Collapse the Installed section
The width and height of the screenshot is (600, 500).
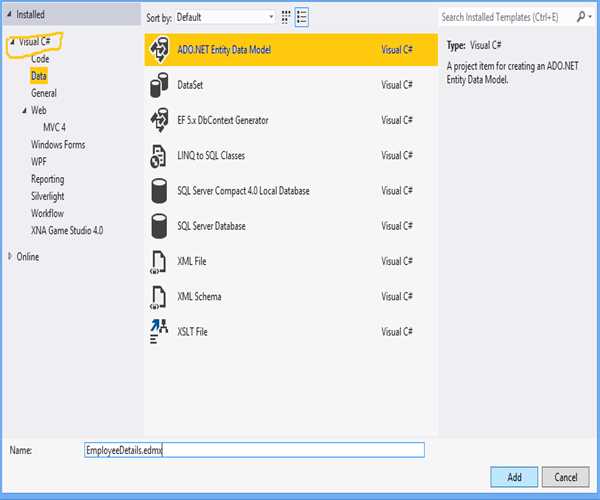pos(11,16)
